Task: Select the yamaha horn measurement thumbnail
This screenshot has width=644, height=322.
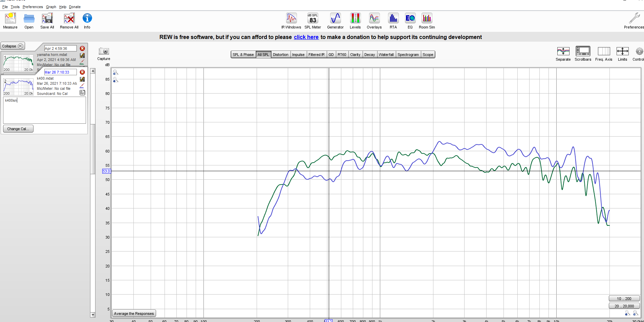Action: (x=18, y=63)
